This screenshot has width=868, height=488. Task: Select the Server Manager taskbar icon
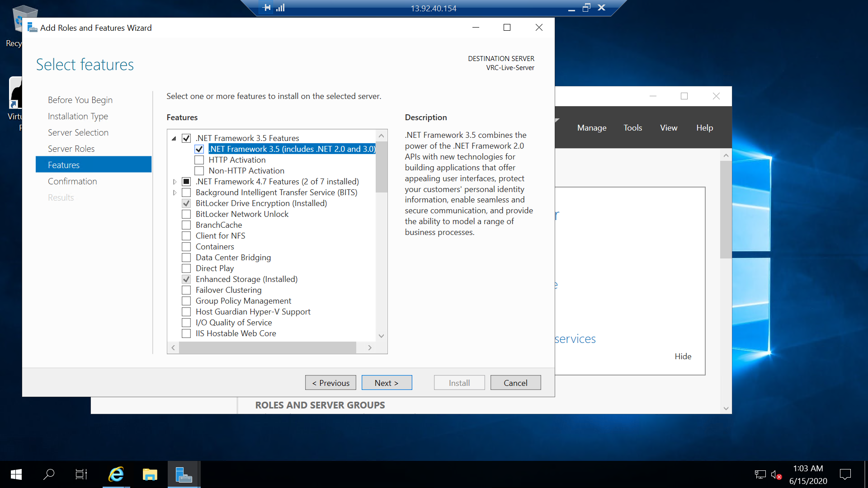(184, 474)
